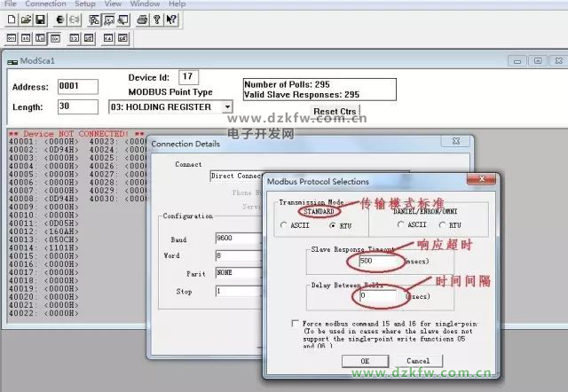The width and height of the screenshot is (568, 392).
Task: Click the context help arrow icon
Action: [x=171, y=20]
